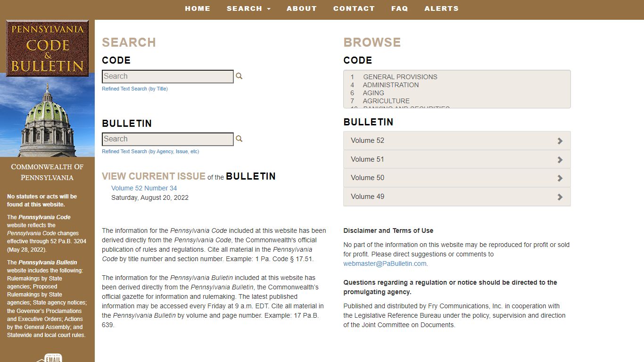Expand the Volume 49 bulletin row
This screenshot has width=644, height=362.
tap(457, 197)
